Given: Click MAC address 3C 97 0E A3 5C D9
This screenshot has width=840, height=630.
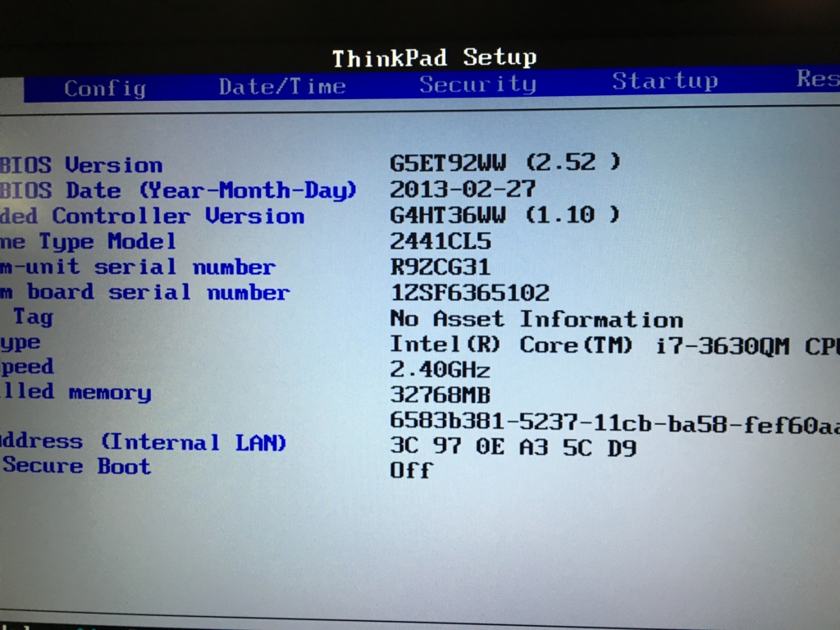Looking at the screenshot, I should pos(513,447).
